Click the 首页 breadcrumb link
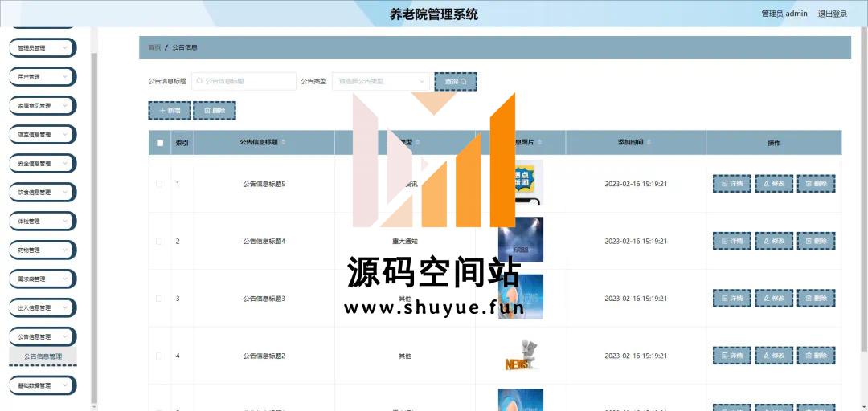868x411 pixels. 154,47
